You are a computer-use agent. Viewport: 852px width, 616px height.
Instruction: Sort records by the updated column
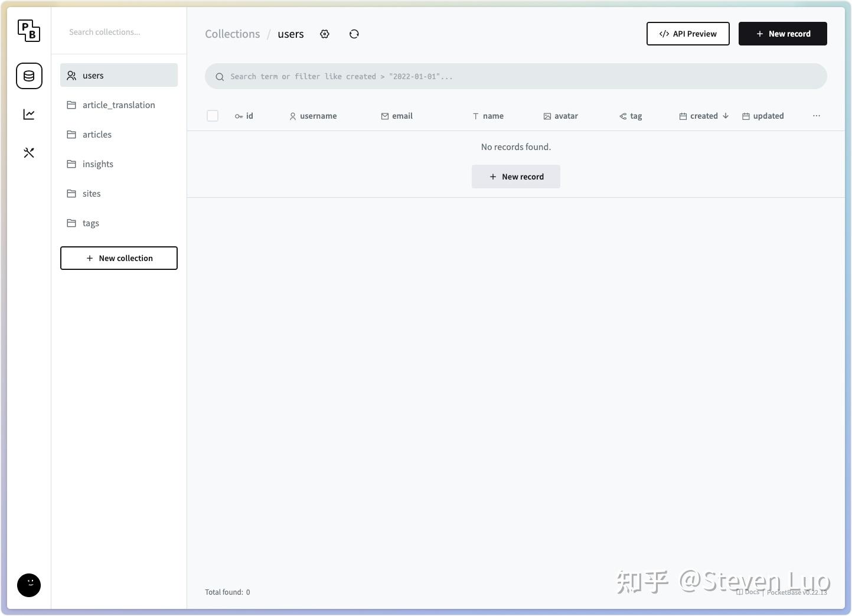click(x=768, y=116)
